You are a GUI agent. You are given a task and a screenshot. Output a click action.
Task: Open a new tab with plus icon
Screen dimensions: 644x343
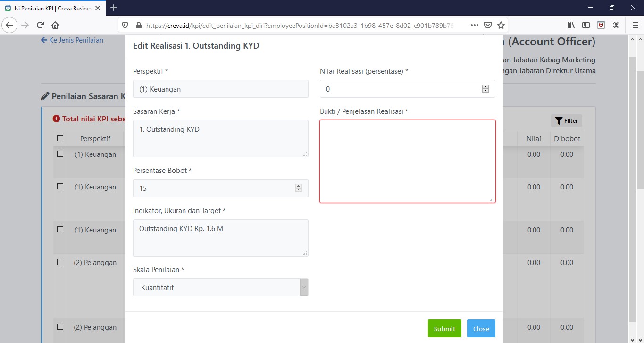tap(114, 8)
